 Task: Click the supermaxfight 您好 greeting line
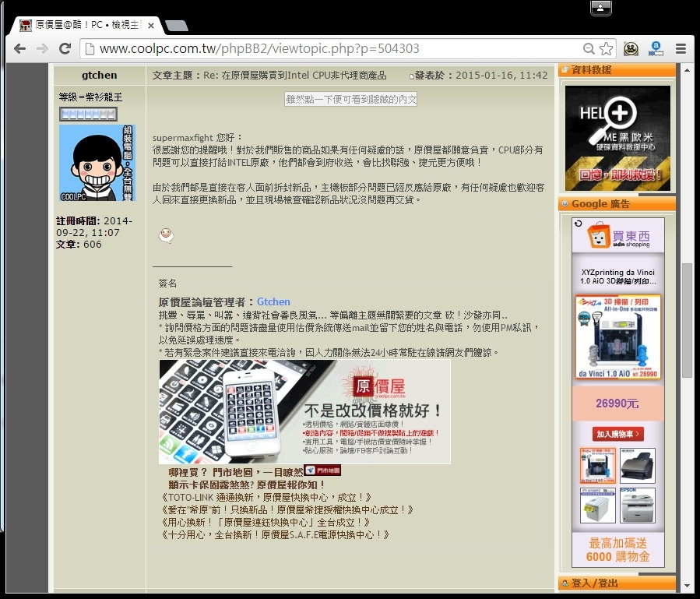(197, 137)
